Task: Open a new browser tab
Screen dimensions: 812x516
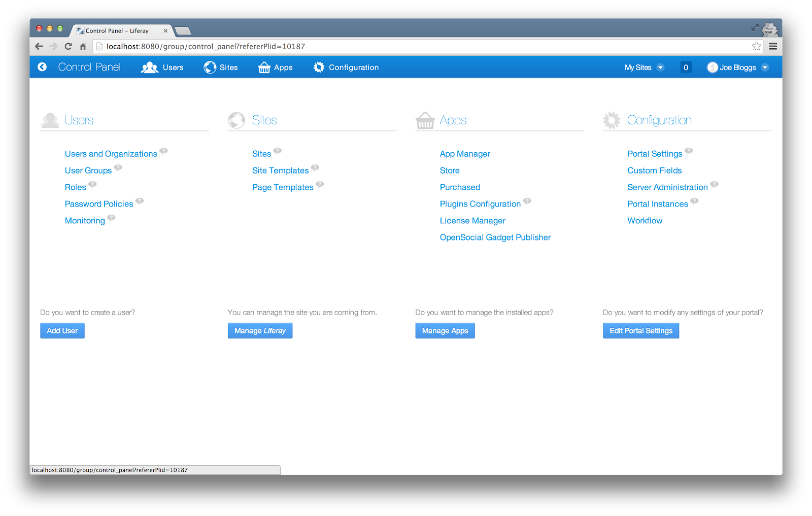Action: pos(183,31)
